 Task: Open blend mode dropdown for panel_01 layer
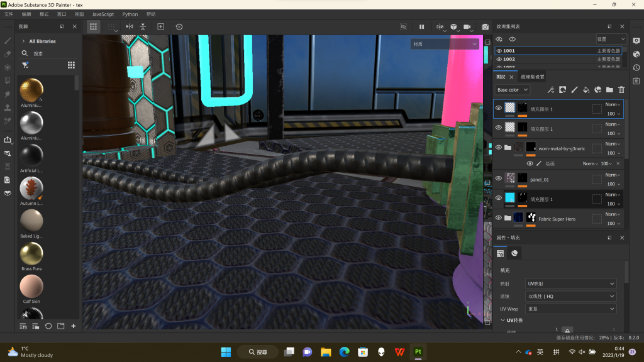coord(613,175)
